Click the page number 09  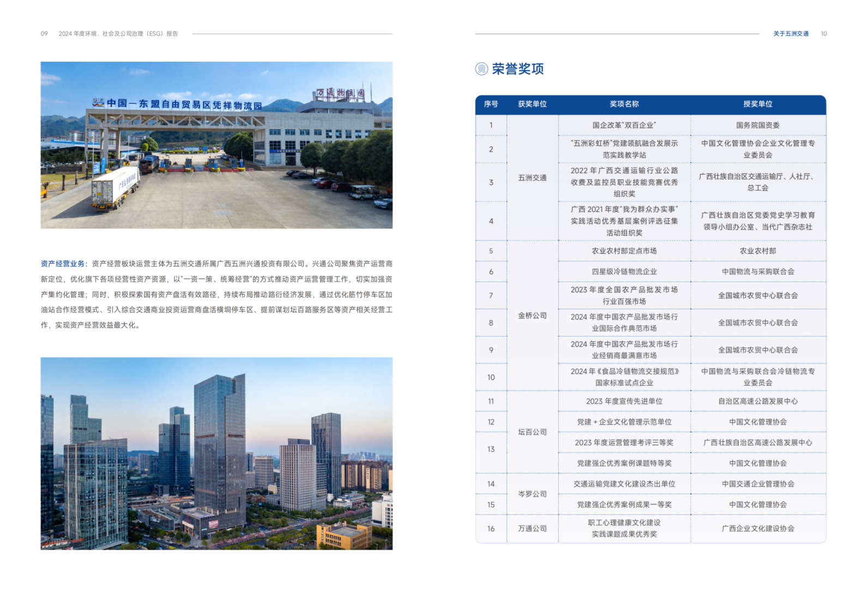[x=44, y=34]
